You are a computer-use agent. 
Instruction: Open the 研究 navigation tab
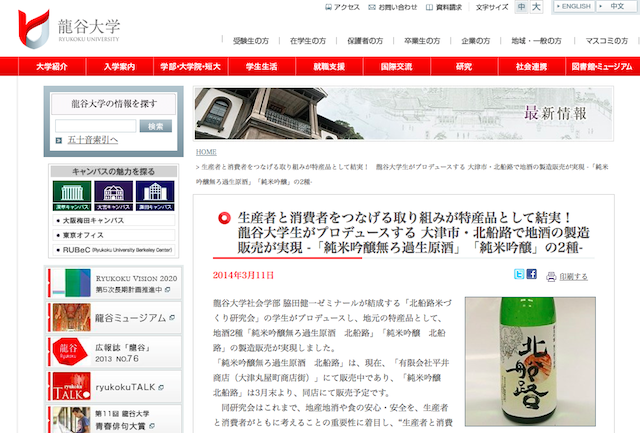coord(464,67)
